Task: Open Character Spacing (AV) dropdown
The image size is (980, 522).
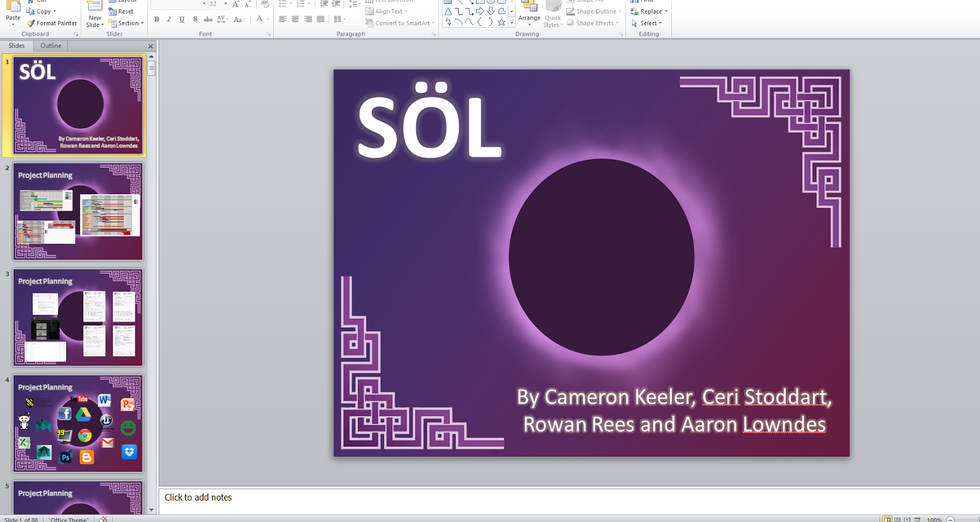Action: pyautogui.click(x=223, y=20)
